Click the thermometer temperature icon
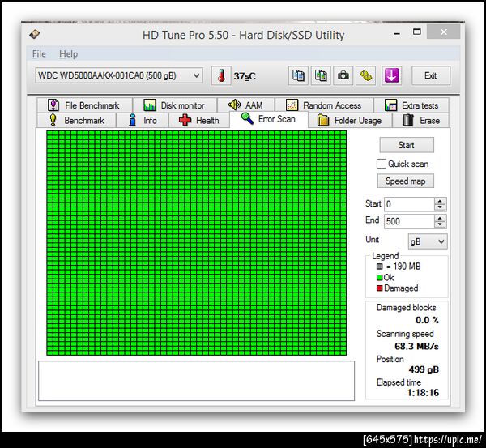The image size is (486, 448). coord(221,75)
